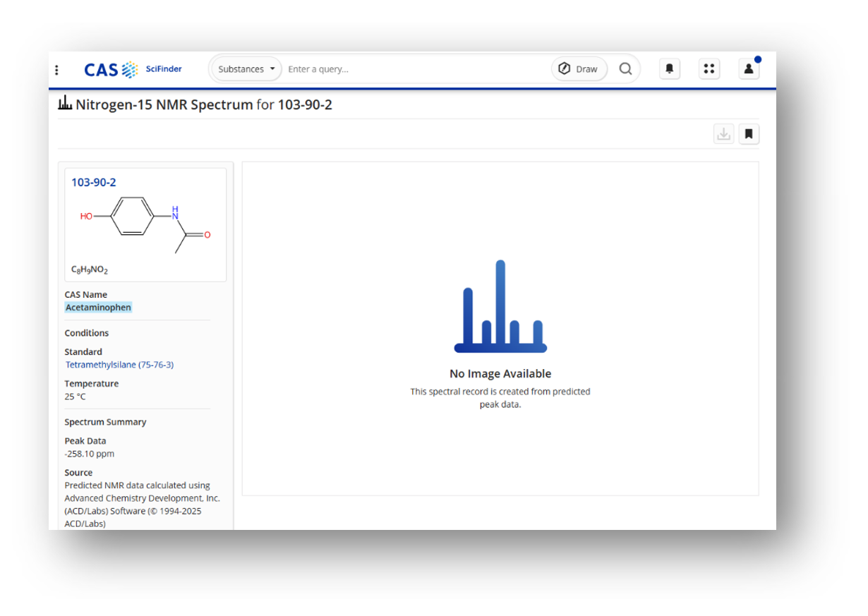Open the Substances search type dropdown

246,69
